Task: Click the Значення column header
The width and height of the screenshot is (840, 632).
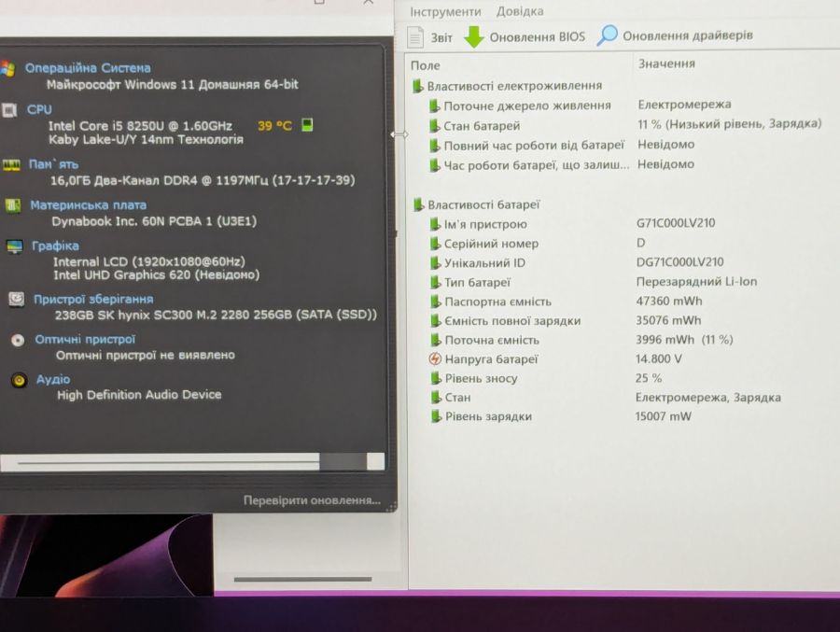Action: 665,63
